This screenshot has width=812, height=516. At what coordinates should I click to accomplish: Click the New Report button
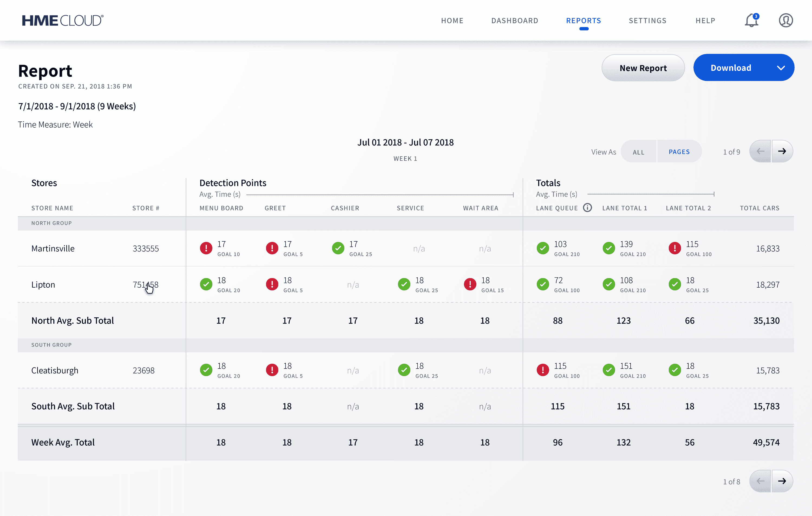pos(643,68)
